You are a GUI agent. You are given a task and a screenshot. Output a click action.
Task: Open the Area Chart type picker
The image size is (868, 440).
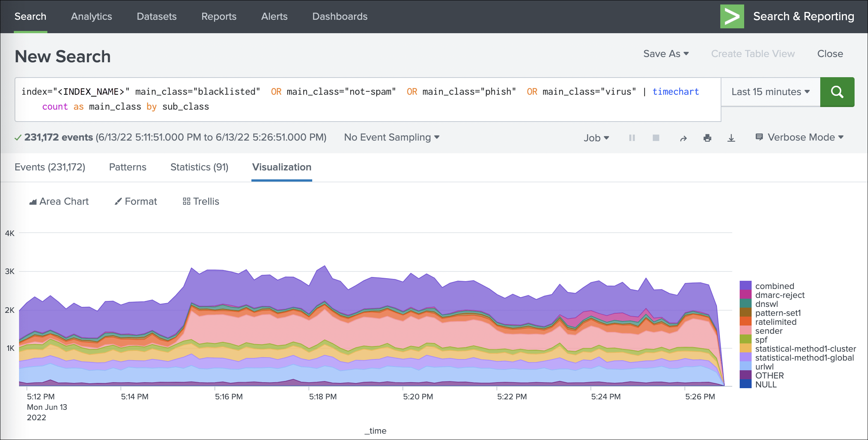pos(59,201)
